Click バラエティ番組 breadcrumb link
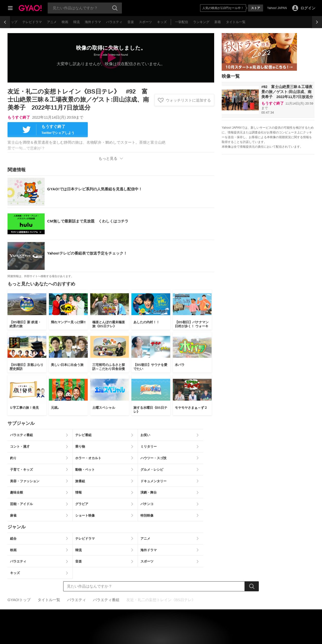Image resolution: width=322 pixels, height=644 pixels. [106, 600]
